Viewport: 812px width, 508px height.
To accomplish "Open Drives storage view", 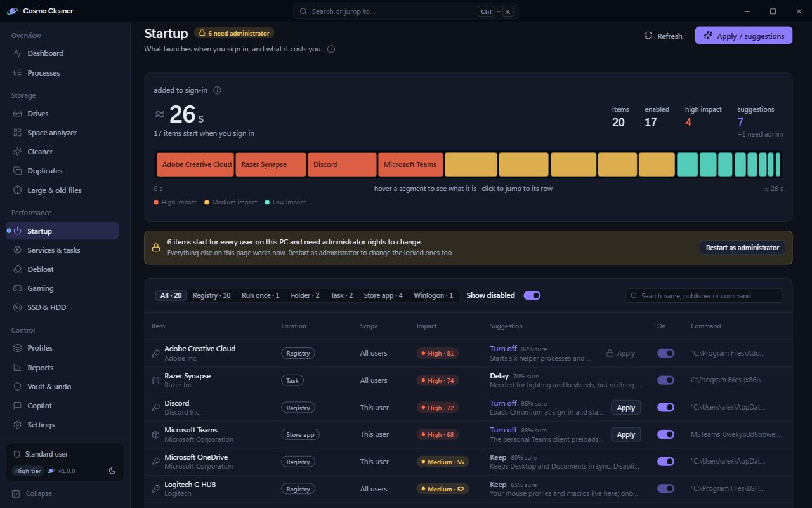I will 62,114.
